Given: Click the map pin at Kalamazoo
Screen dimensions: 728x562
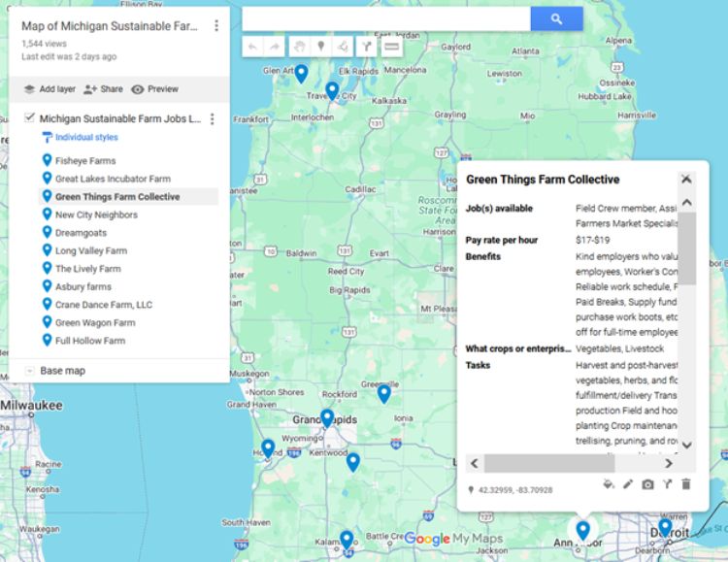Looking at the screenshot, I should [x=347, y=541].
